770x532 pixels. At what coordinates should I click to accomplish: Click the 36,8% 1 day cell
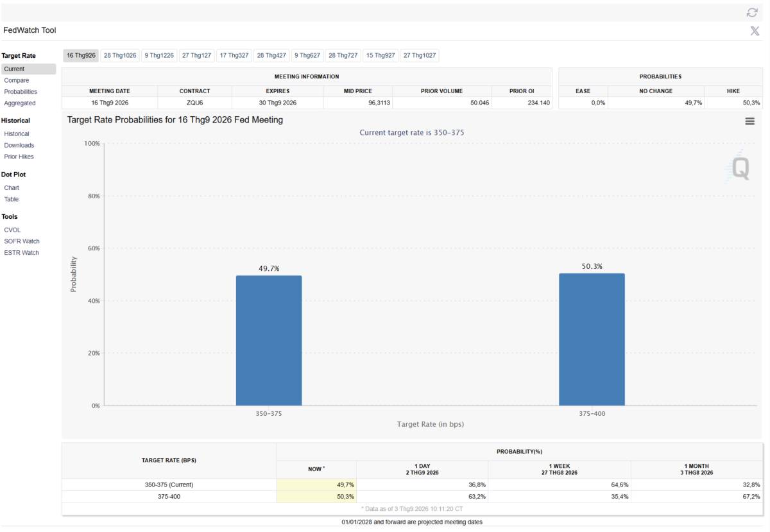422,485
